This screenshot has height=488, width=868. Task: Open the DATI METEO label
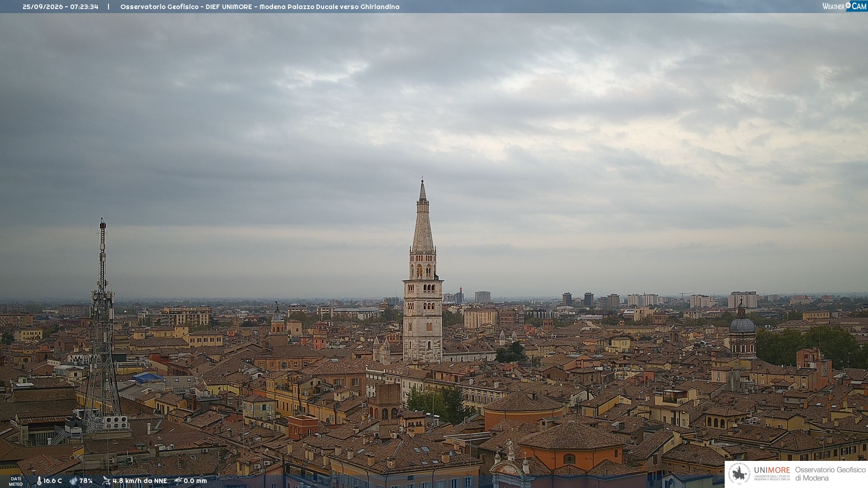pyautogui.click(x=16, y=481)
